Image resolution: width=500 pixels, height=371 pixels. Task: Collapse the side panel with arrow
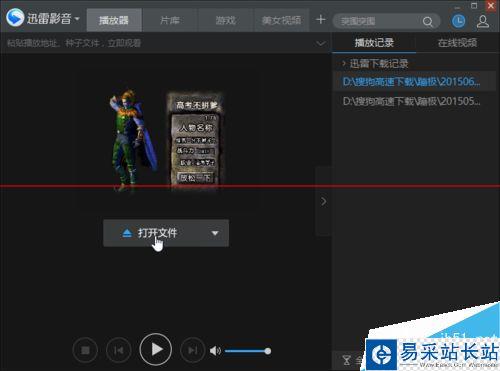tap(323, 201)
